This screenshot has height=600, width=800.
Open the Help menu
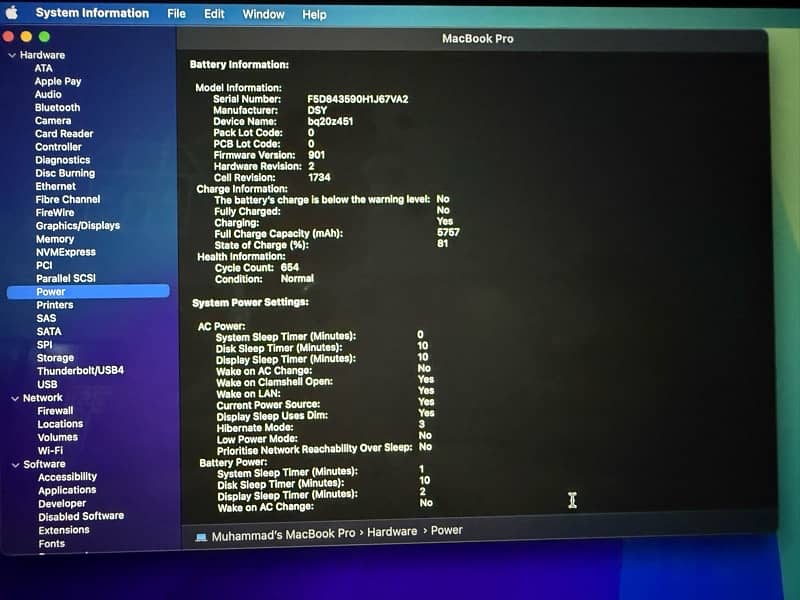point(314,15)
